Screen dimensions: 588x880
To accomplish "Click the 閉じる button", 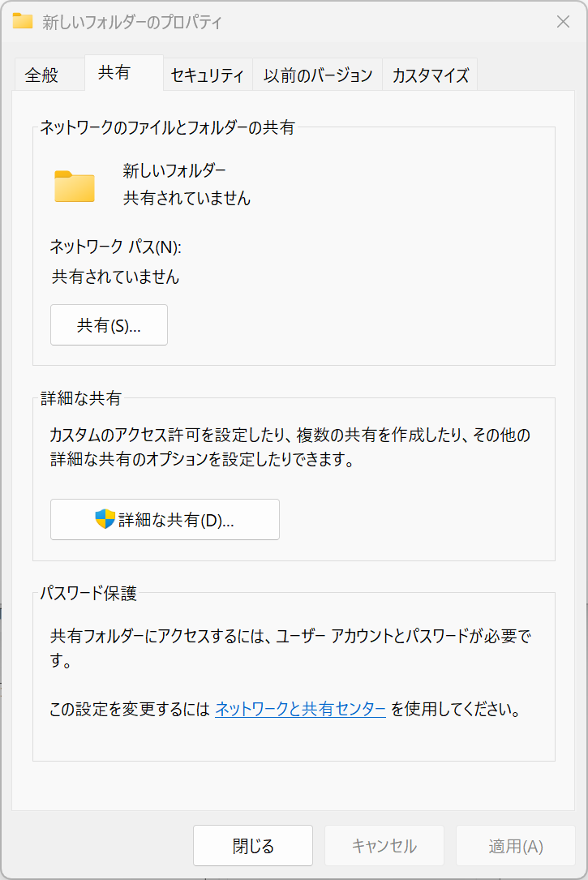I will 253,846.
